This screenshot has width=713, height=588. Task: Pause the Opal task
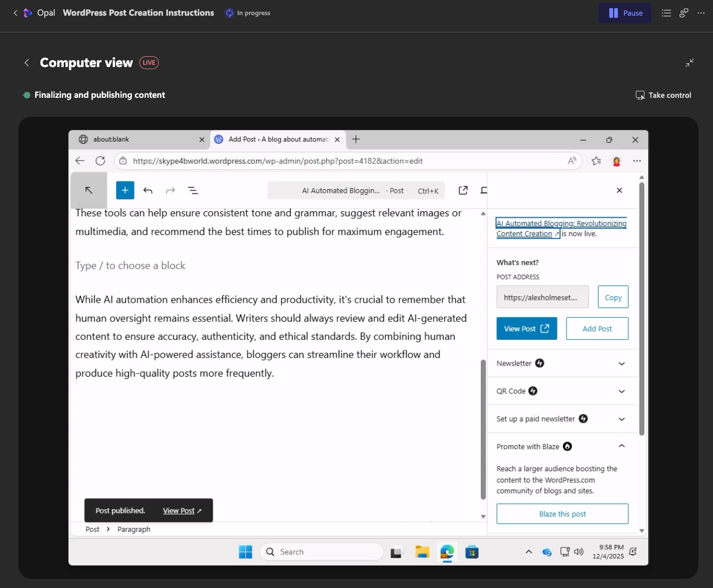click(x=625, y=13)
